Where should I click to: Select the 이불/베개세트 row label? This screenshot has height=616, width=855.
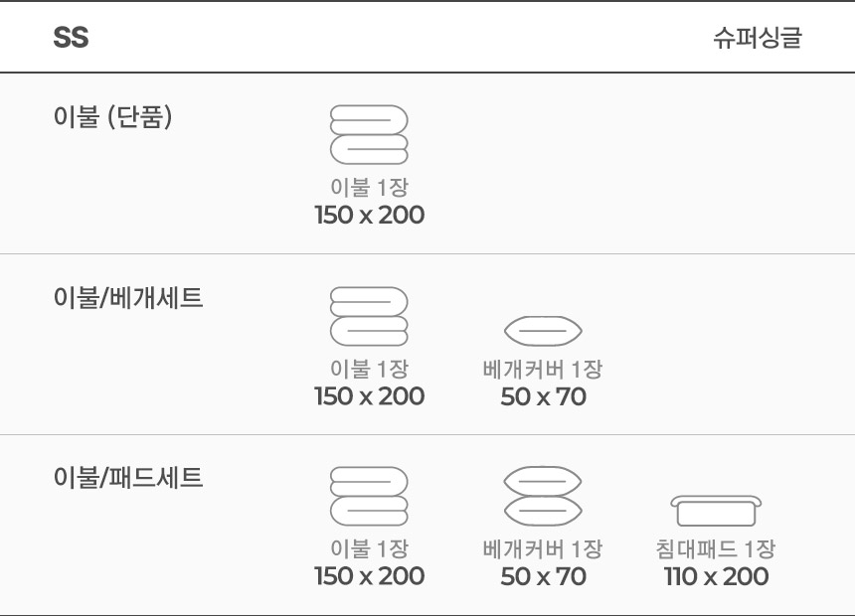pyautogui.click(x=128, y=298)
